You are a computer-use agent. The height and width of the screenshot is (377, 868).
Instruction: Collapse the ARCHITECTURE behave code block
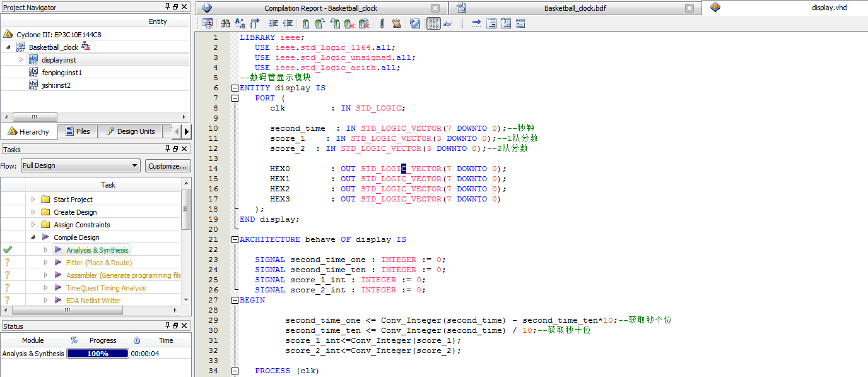(235, 240)
